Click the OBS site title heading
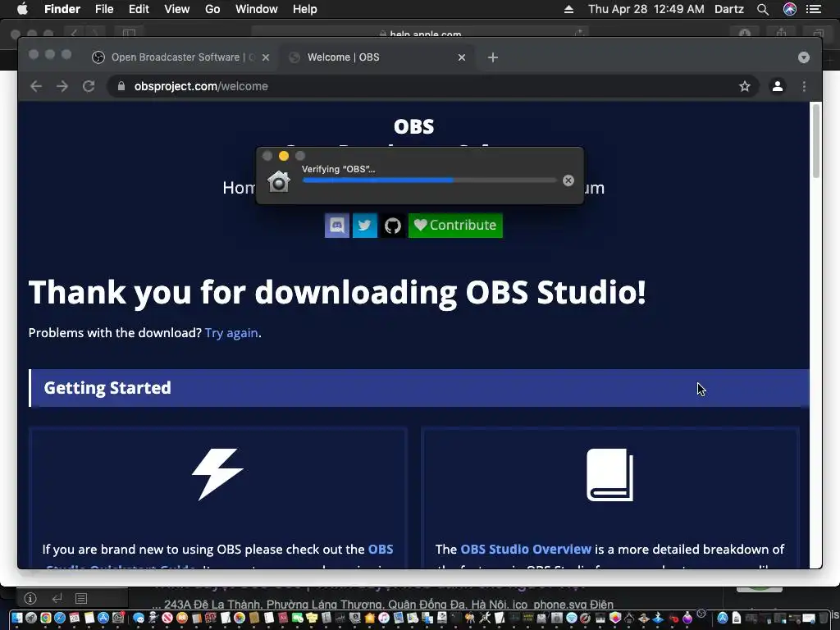Image resolution: width=840 pixels, height=630 pixels. (413, 126)
